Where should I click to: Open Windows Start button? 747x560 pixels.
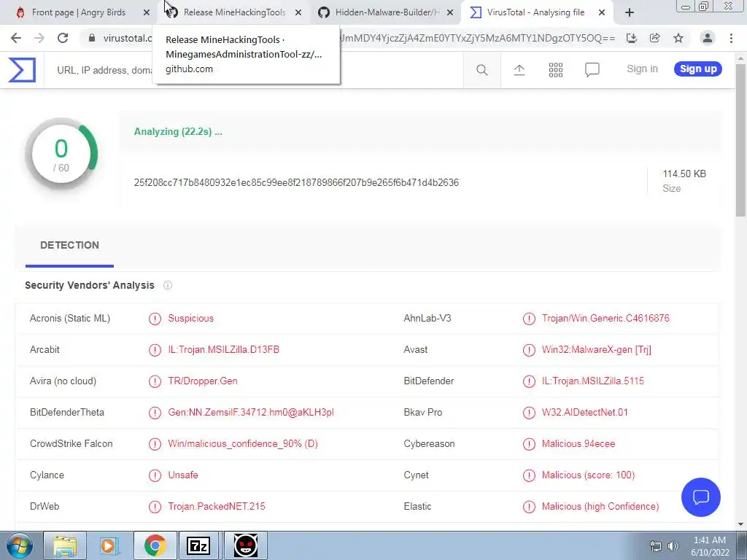pyautogui.click(x=20, y=545)
